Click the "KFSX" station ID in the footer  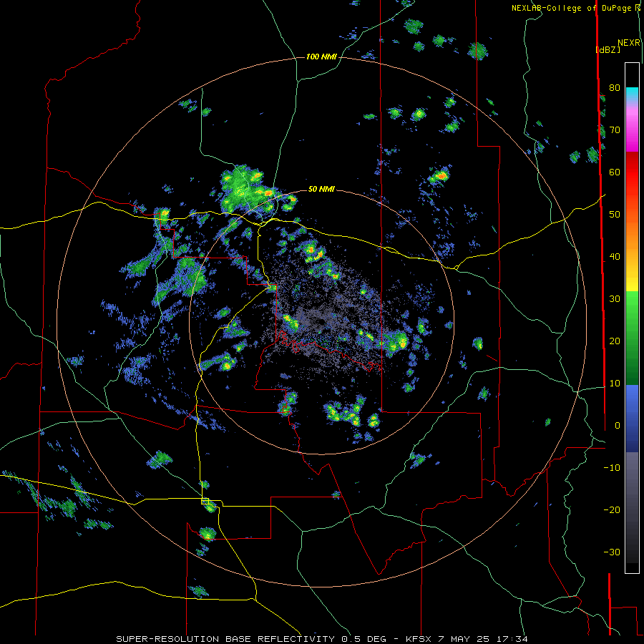(420, 639)
